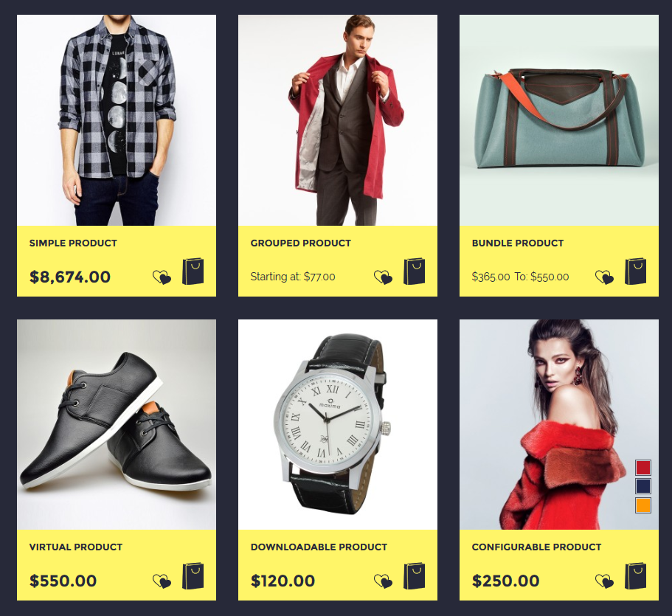Viewport: 672px width, 616px height.
Task: Open the Grouped Product title link
Action: coord(300,243)
